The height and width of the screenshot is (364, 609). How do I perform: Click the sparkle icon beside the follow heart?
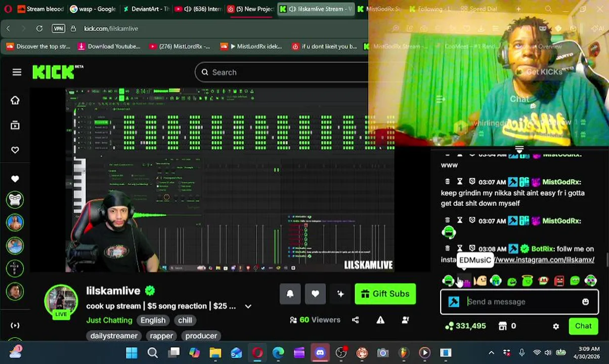click(340, 294)
